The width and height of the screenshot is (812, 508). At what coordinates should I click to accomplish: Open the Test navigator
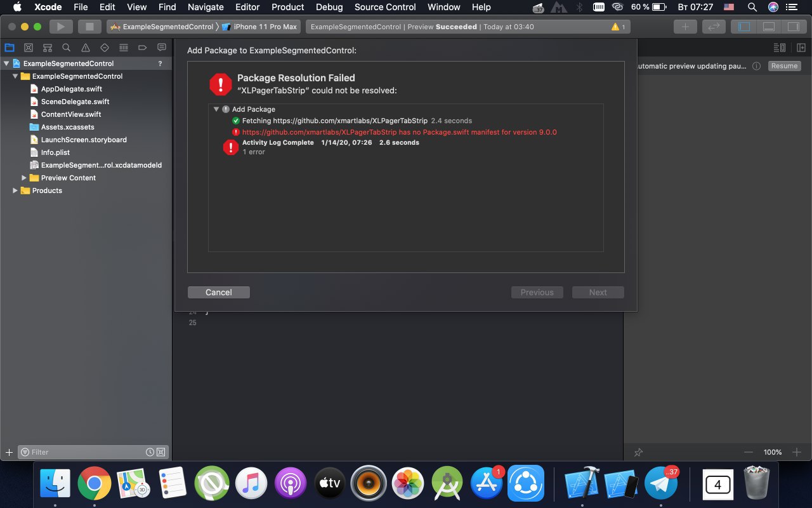pyautogui.click(x=105, y=48)
